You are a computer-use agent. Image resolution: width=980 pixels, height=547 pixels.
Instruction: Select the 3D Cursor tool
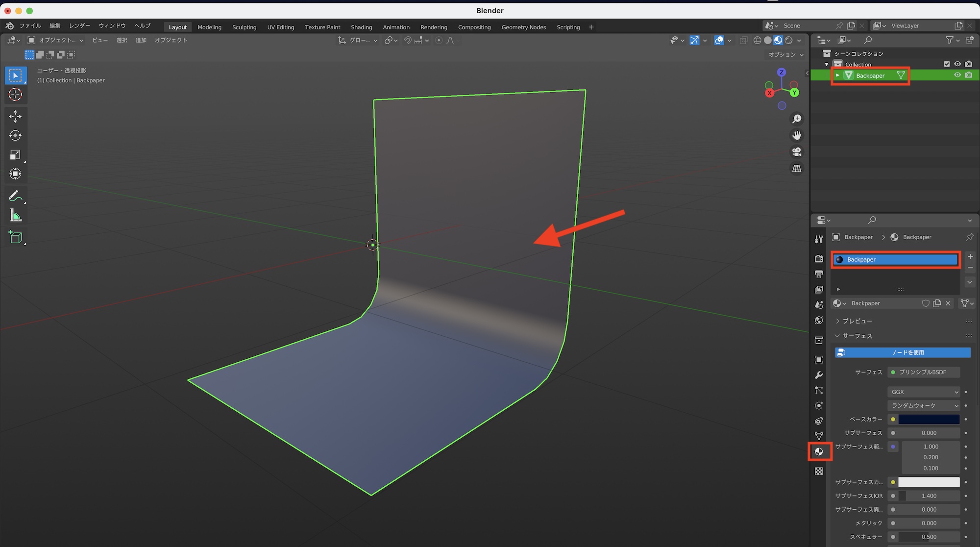coord(15,95)
